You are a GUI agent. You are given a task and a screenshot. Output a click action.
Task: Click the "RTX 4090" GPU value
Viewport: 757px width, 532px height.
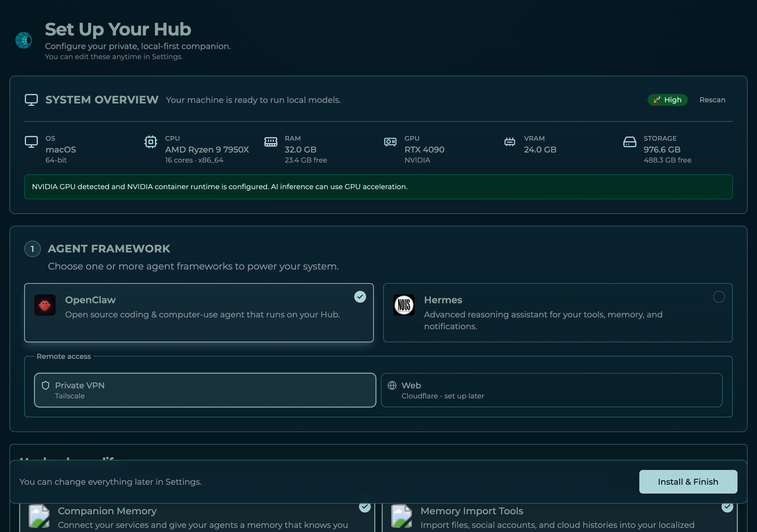pyautogui.click(x=424, y=150)
